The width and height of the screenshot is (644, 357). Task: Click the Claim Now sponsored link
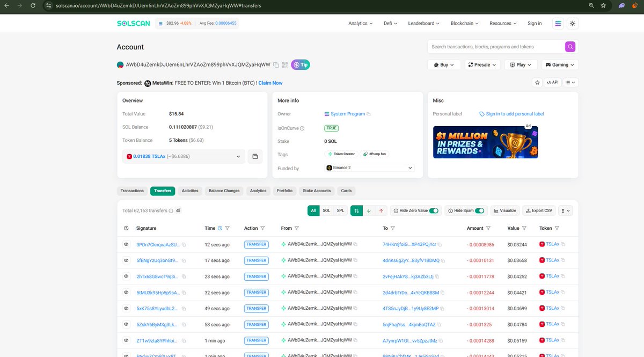tap(270, 83)
